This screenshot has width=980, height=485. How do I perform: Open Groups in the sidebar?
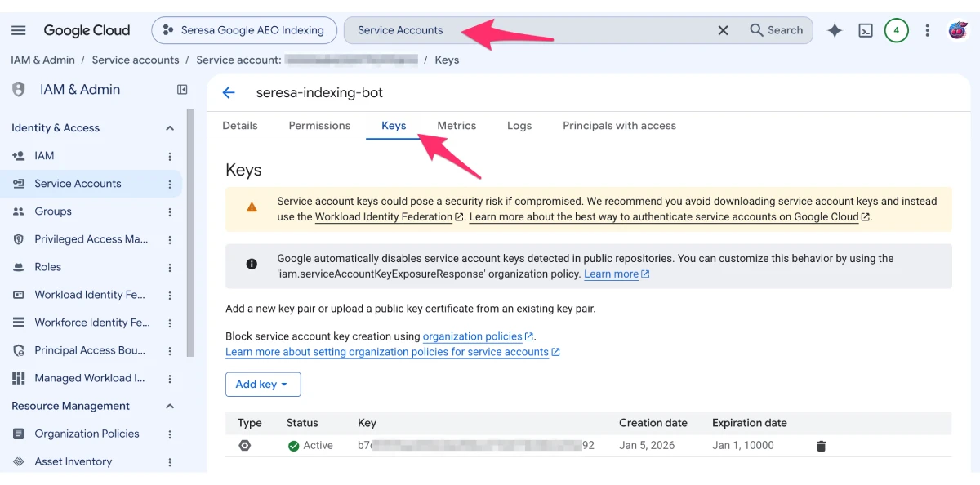(x=53, y=211)
